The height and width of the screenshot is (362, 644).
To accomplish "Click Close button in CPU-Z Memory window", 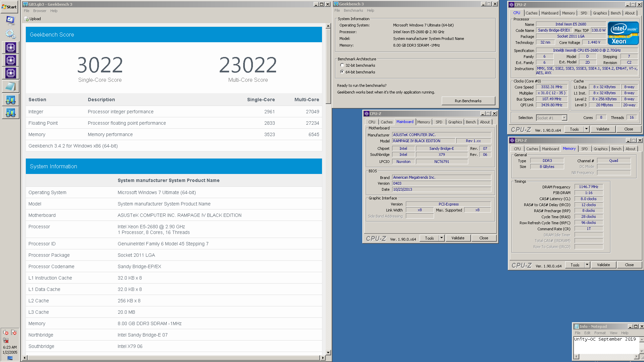I will coord(629,265).
